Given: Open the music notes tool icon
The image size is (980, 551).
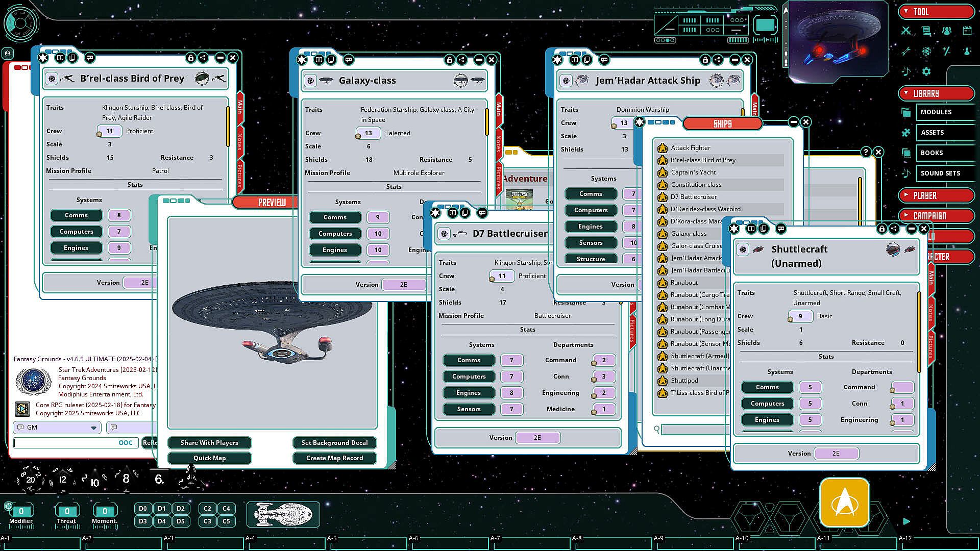Looking at the screenshot, I should 906,72.
